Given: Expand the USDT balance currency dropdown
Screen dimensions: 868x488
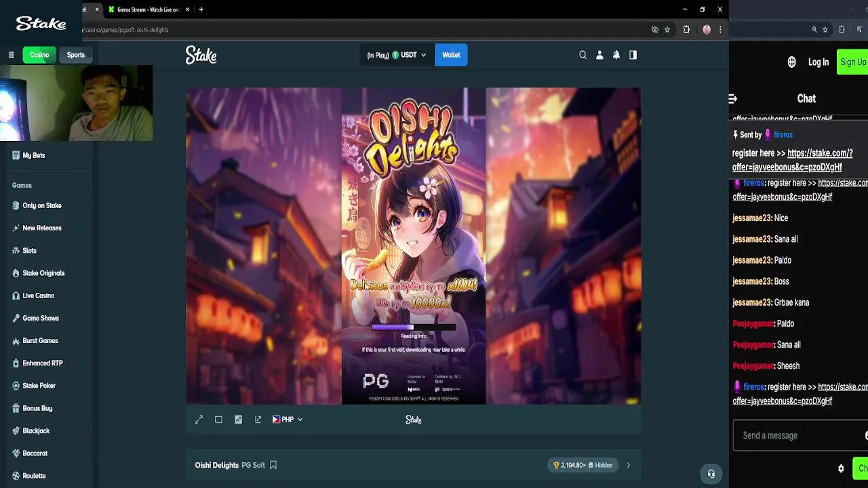Looking at the screenshot, I should click(x=397, y=55).
